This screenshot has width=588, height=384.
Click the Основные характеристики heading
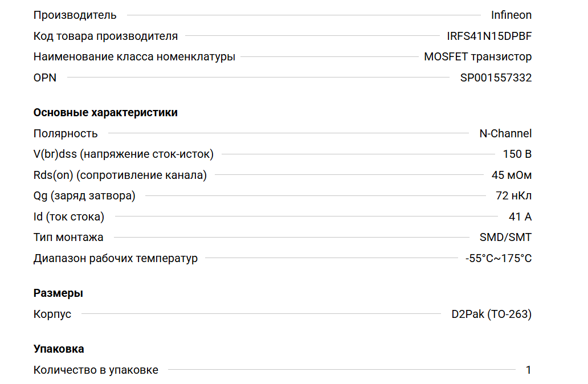tap(105, 113)
